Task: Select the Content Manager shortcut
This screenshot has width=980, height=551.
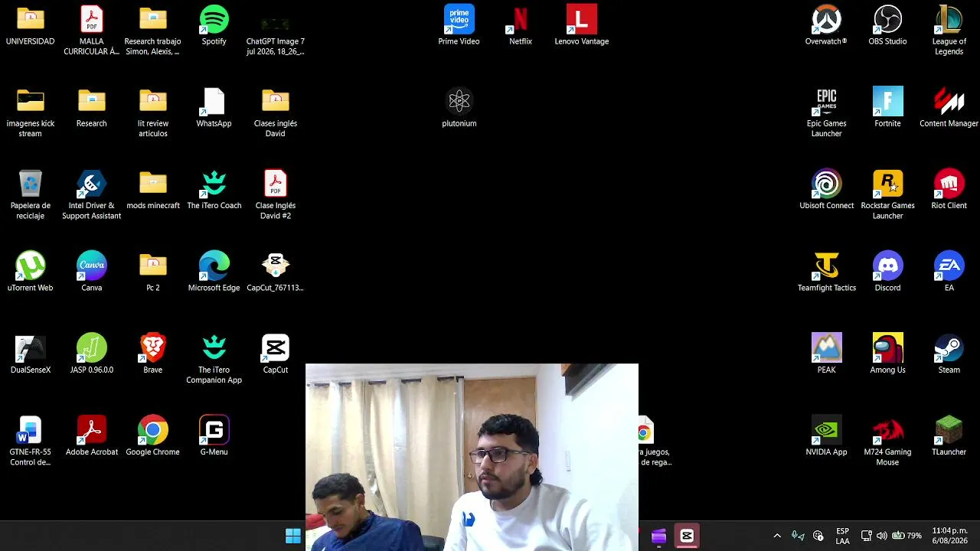Action: click(949, 101)
